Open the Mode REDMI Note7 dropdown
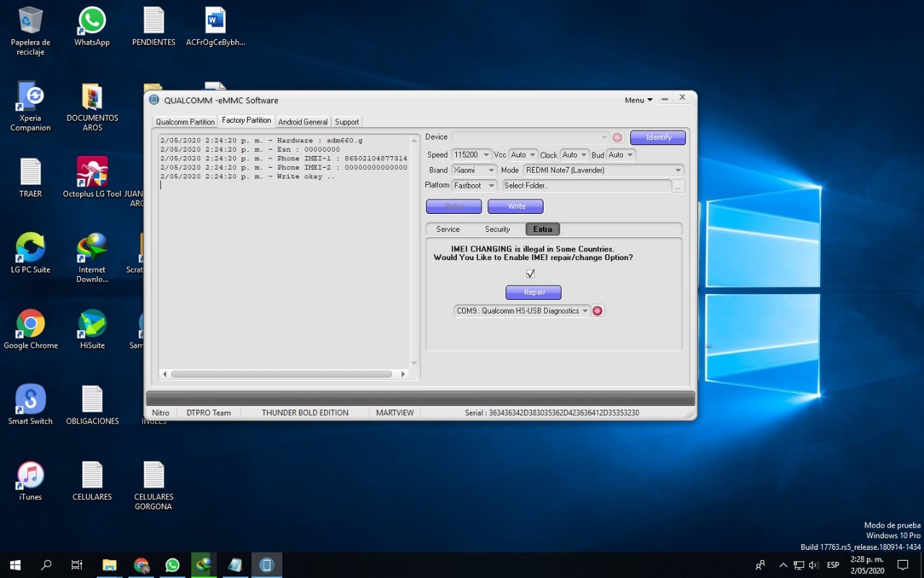This screenshot has height=578, width=924. [603, 171]
